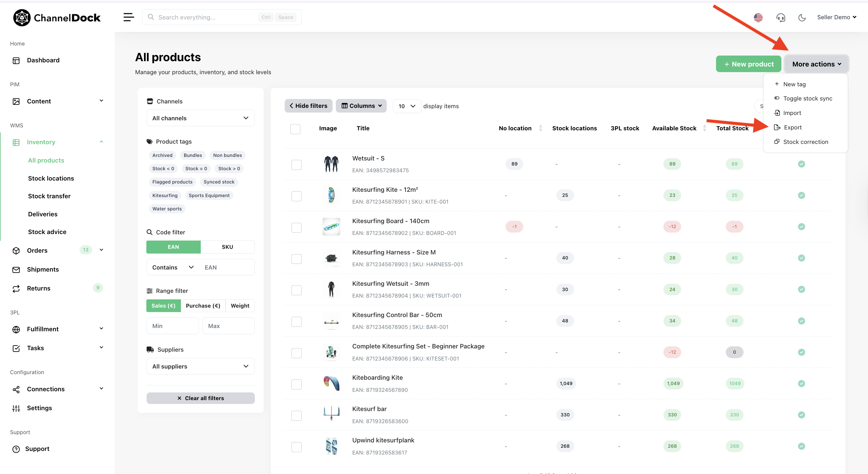Open the headset support icon in header
The height and width of the screenshot is (474, 868).
pos(780,17)
